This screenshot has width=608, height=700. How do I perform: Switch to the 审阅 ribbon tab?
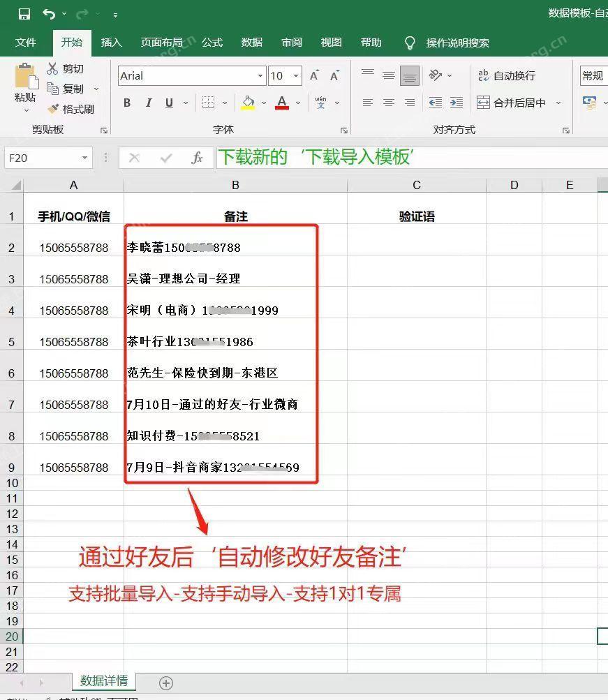coord(292,43)
